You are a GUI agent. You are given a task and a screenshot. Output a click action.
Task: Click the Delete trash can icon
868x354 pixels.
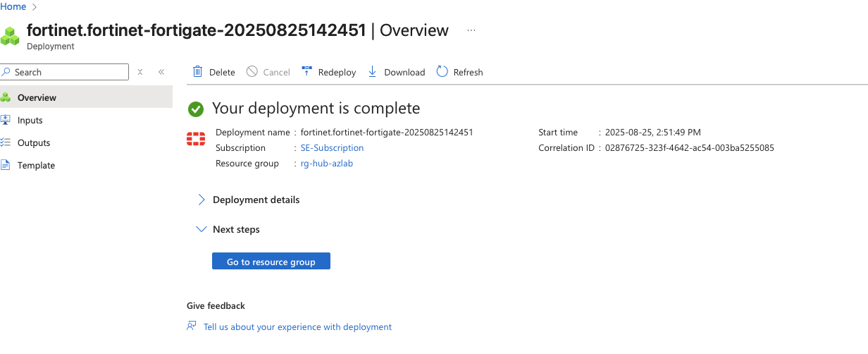coord(198,71)
